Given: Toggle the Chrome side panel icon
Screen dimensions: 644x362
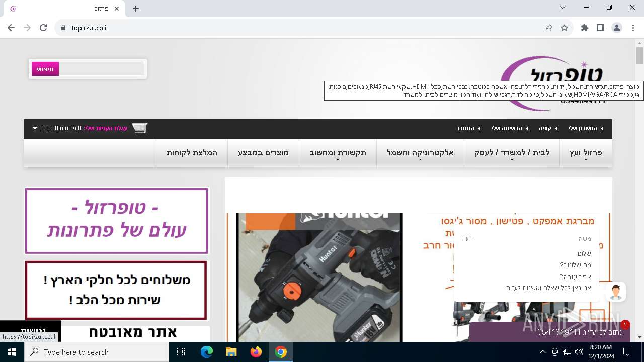Looking at the screenshot, I should click(x=601, y=28).
